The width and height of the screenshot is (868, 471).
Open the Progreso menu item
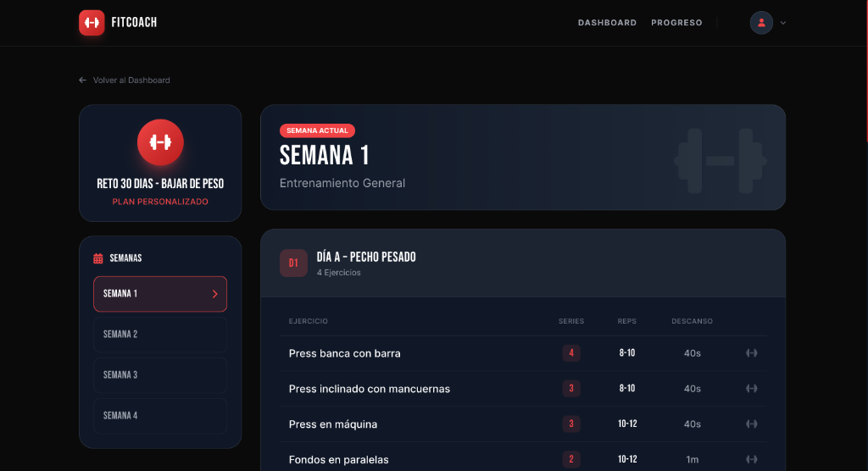[x=676, y=23]
